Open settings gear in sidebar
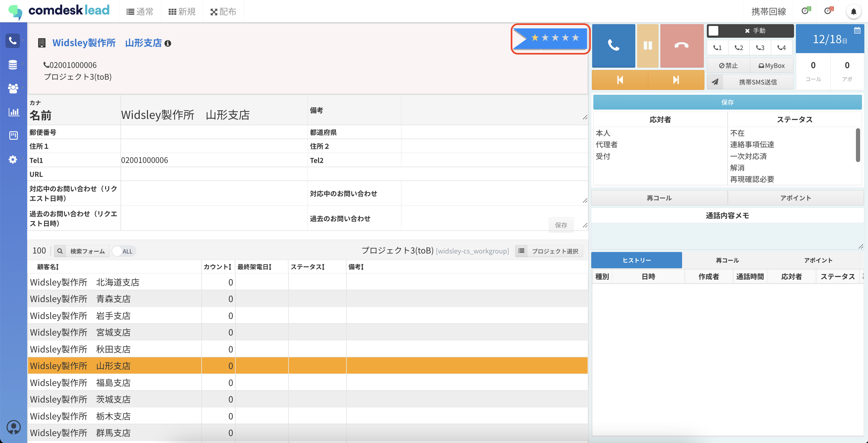The height and width of the screenshot is (443, 868). point(13,159)
